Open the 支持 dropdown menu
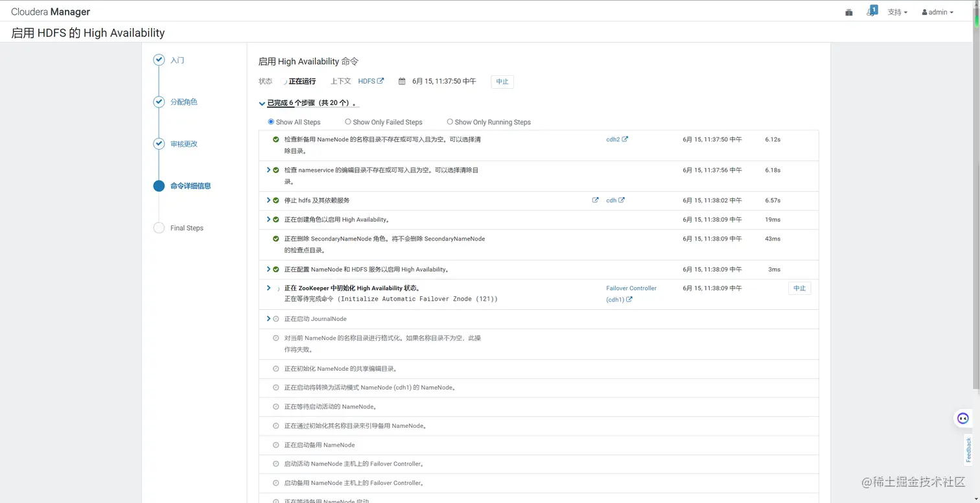 click(x=898, y=12)
